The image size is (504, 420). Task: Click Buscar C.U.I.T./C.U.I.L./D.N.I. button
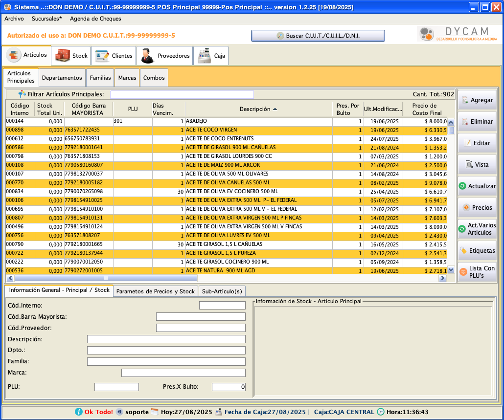pyautogui.click(x=318, y=36)
